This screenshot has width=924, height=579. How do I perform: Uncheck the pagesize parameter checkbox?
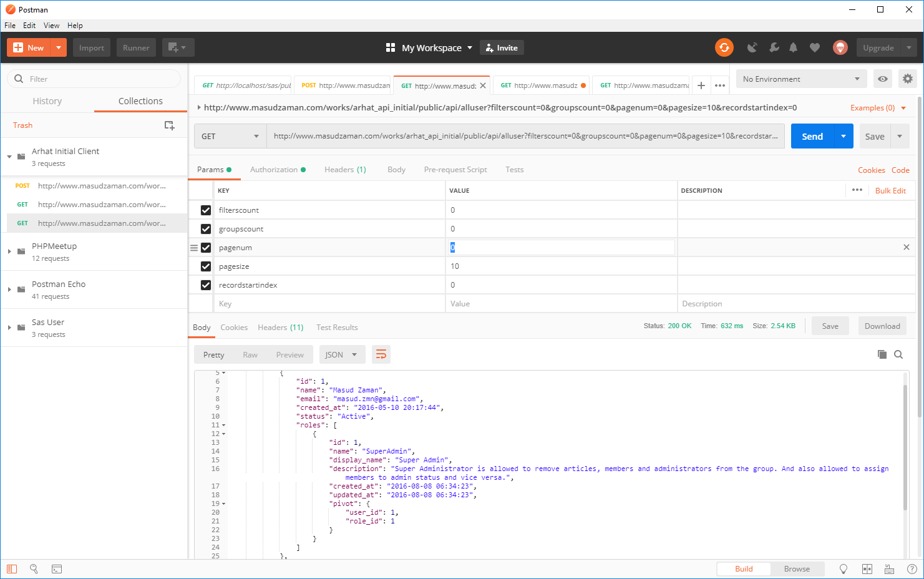[x=206, y=266]
